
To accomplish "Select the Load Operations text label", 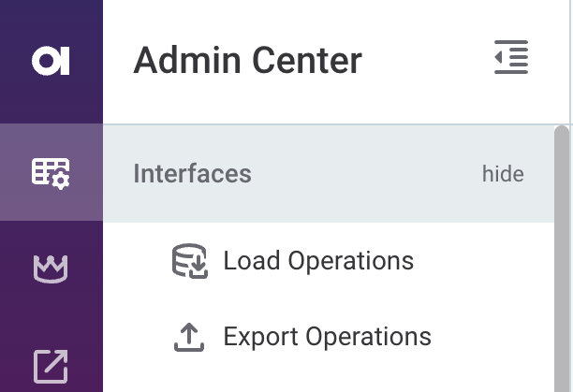I will pyautogui.click(x=318, y=261).
